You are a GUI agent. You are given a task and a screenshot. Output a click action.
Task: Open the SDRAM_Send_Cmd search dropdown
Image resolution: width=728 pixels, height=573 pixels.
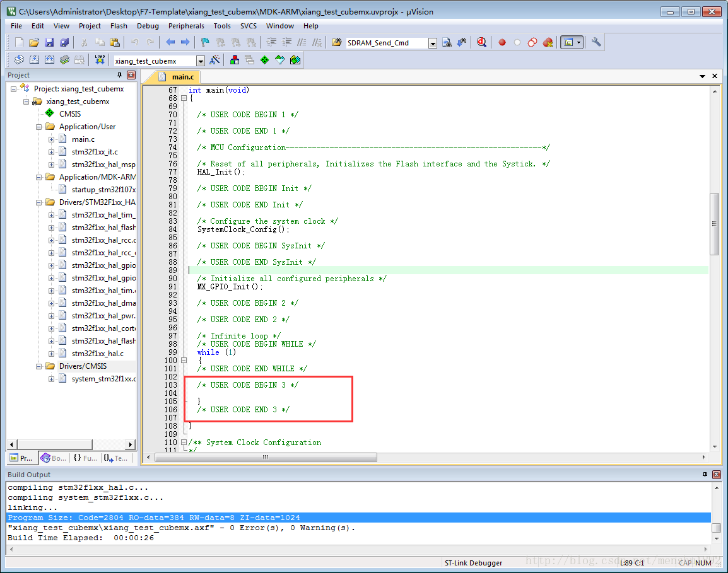tap(433, 43)
